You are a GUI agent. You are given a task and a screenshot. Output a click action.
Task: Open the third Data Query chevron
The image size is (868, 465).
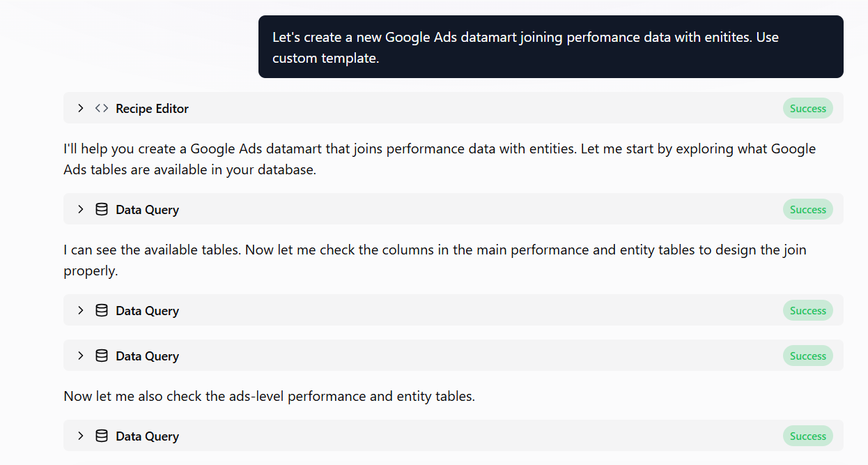[81, 356]
